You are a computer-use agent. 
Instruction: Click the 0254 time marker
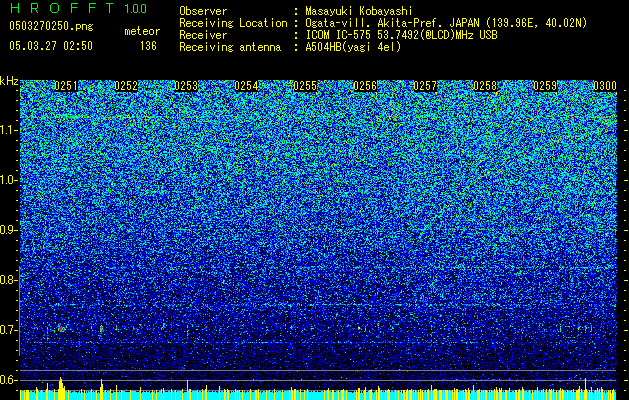[246, 86]
